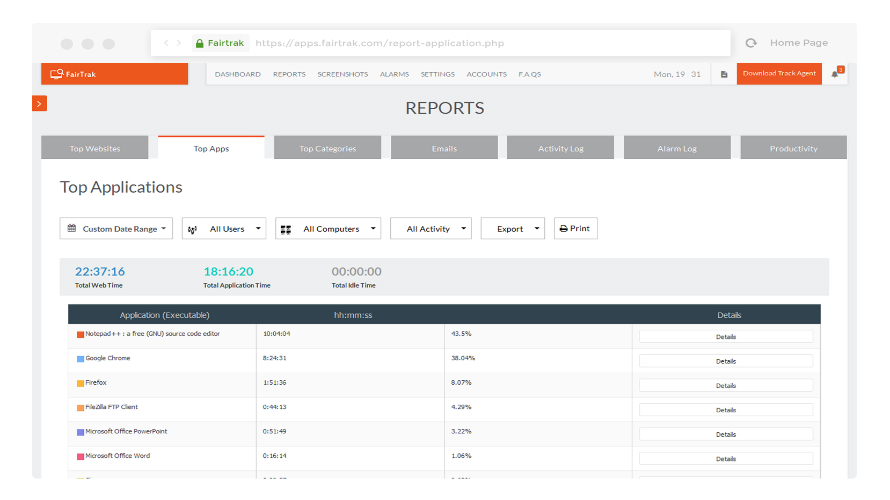Open Details for Google Chrome row
Screen dimensions: 890x500
coord(726,361)
